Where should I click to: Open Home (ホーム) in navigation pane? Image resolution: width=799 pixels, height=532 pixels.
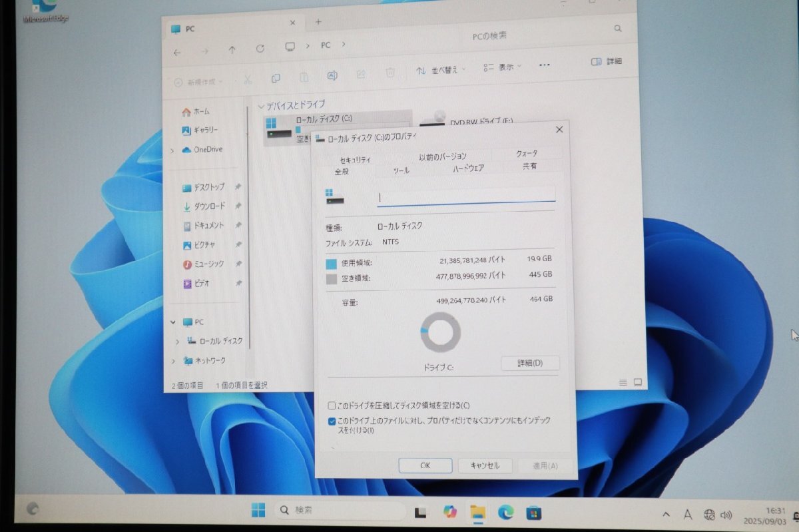pos(195,112)
